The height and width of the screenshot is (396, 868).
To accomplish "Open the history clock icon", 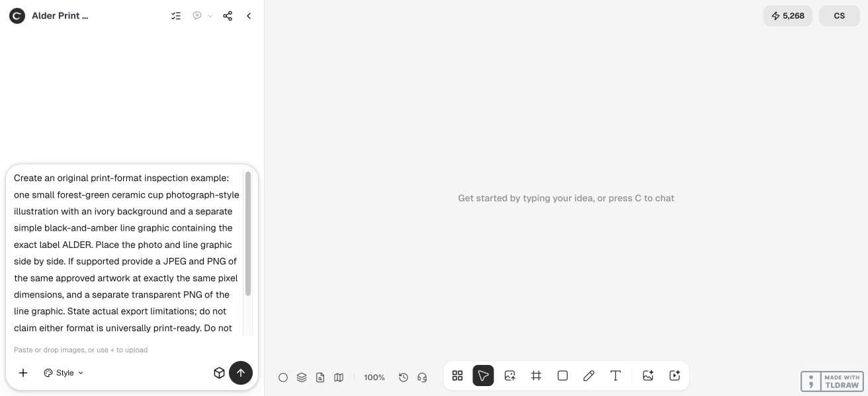I will [404, 377].
